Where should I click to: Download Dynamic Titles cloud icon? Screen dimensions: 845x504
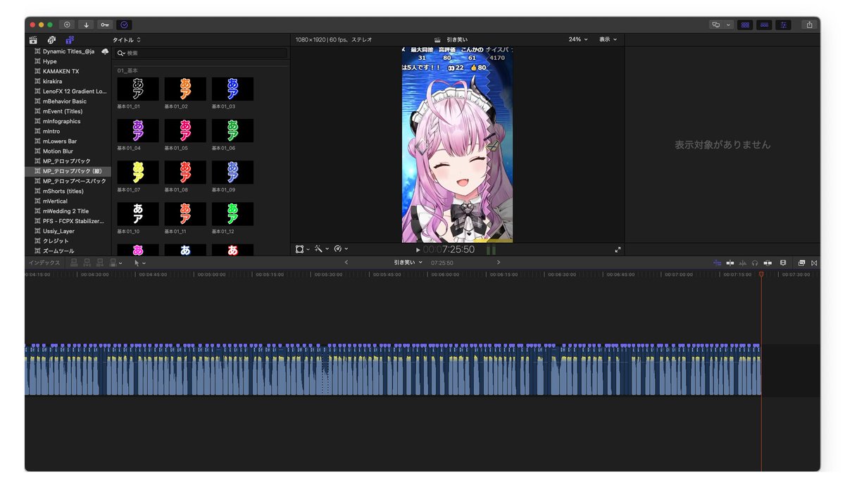tap(105, 51)
